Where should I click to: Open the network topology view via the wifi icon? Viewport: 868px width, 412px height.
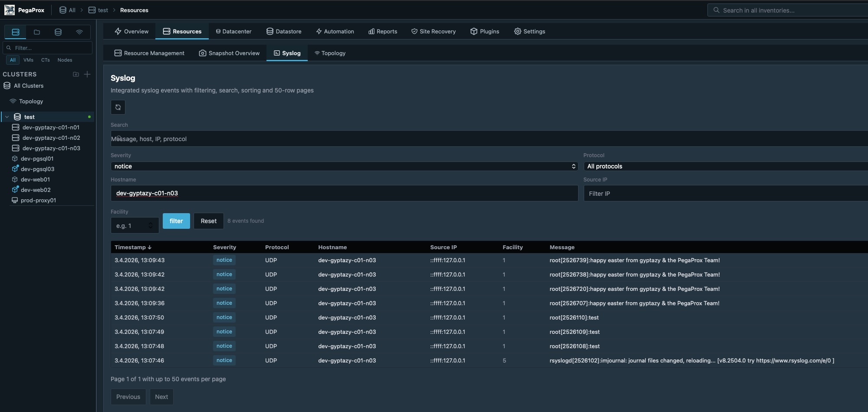pyautogui.click(x=79, y=32)
